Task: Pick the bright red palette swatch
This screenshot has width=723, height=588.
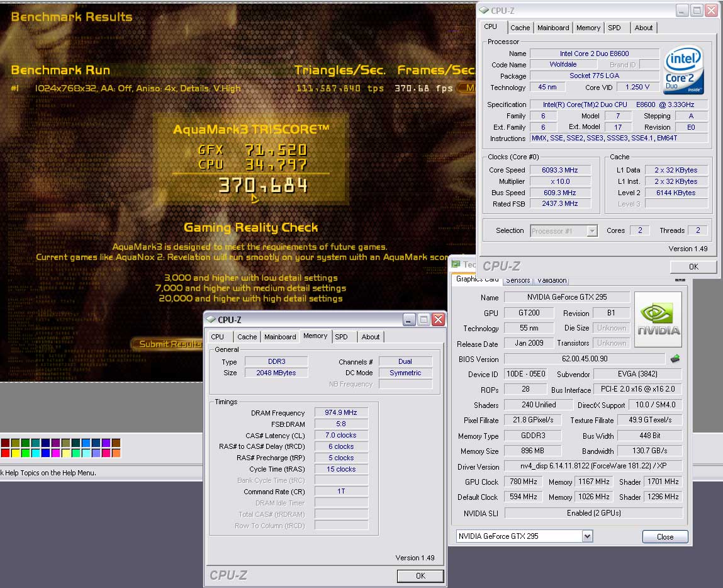Action: 6,453
